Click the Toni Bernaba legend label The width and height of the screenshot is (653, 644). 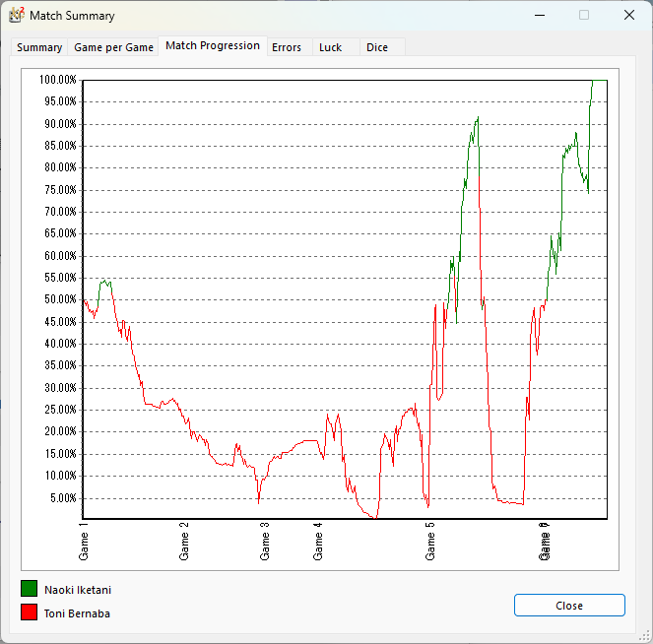pyautogui.click(x=77, y=613)
